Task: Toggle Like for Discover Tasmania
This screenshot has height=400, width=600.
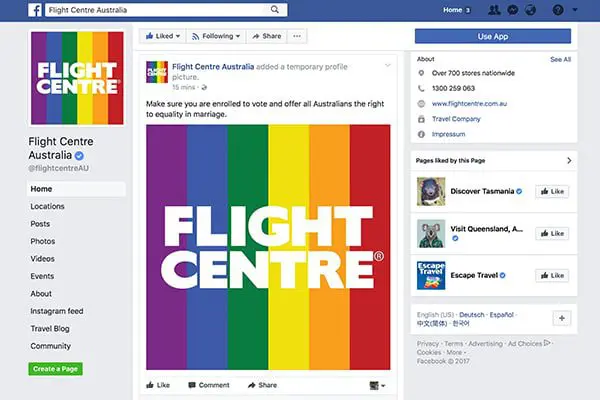Action: [552, 191]
